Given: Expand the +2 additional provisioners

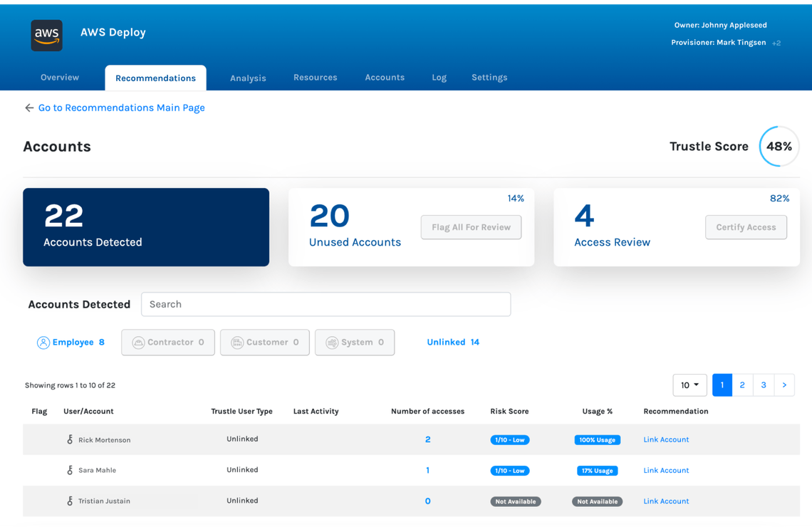Looking at the screenshot, I should (x=776, y=43).
